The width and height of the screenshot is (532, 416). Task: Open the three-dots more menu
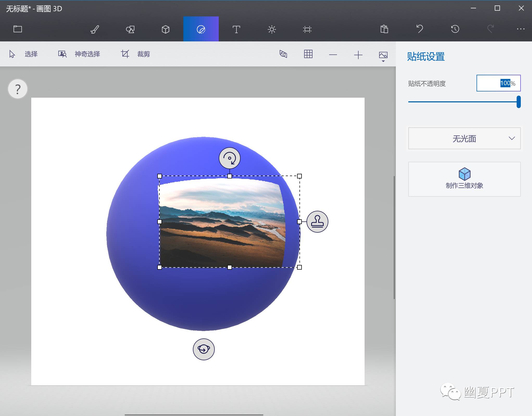click(x=521, y=29)
